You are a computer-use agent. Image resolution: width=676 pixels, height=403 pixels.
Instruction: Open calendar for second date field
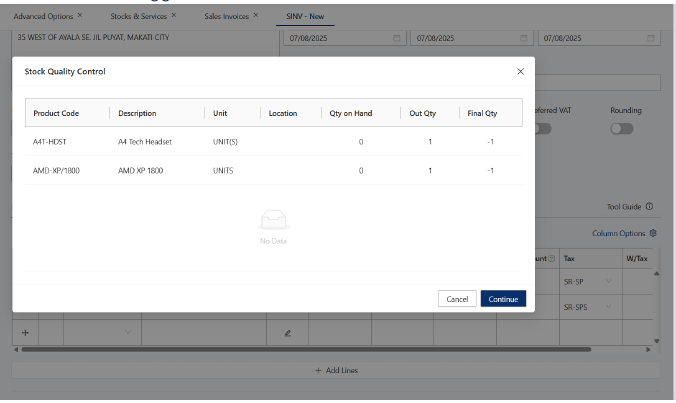coord(523,38)
